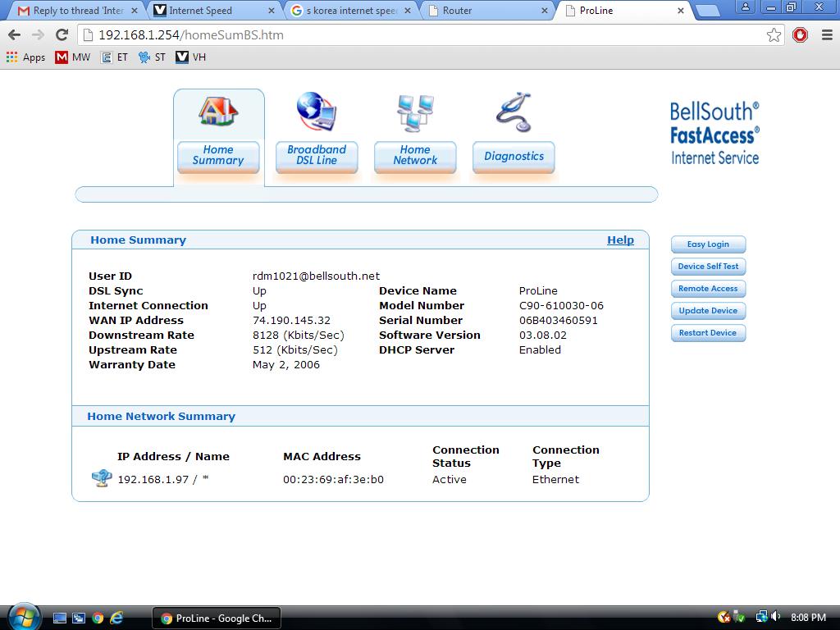Click the Chrome user profile button

coord(745,7)
